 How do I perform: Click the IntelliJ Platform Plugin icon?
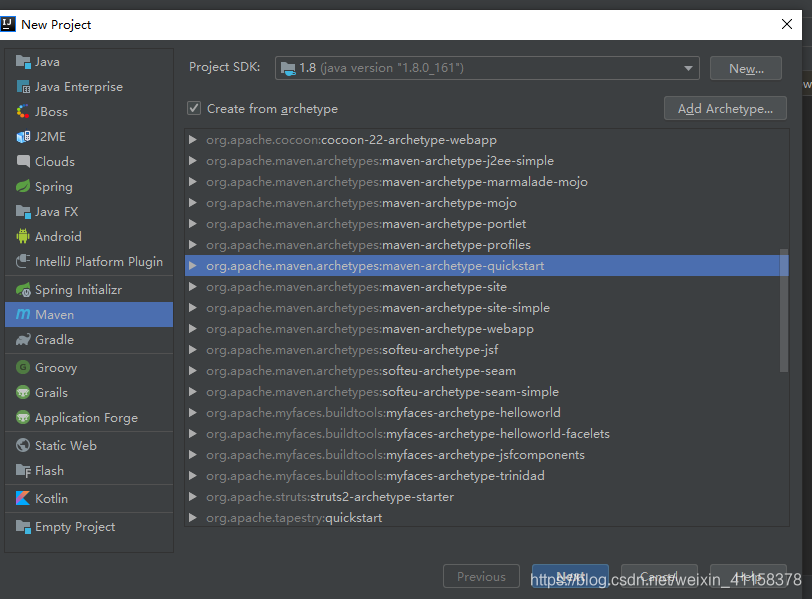click(x=23, y=261)
